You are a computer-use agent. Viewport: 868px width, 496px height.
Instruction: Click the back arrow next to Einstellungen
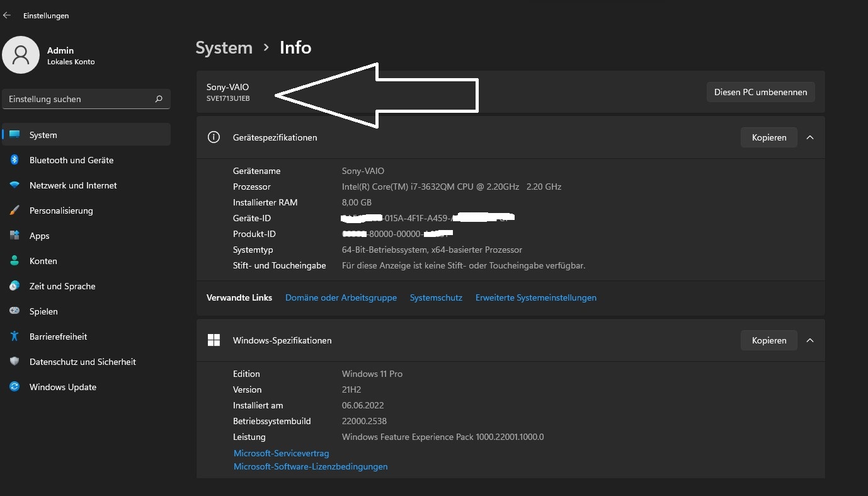[x=8, y=15]
